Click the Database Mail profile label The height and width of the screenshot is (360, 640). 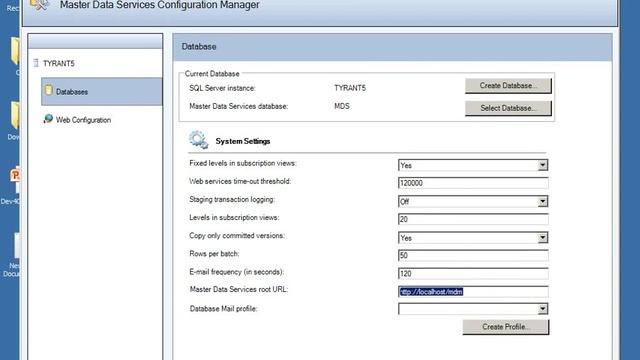pos(224,309)
